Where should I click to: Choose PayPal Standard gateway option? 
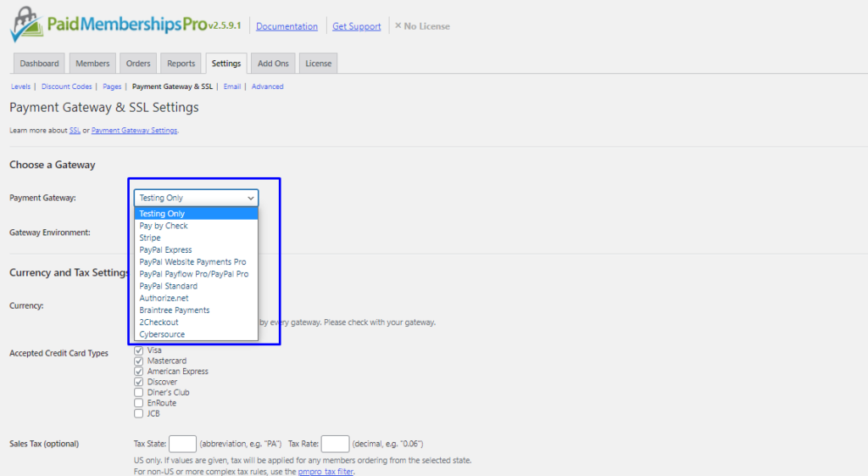(196, 287)
